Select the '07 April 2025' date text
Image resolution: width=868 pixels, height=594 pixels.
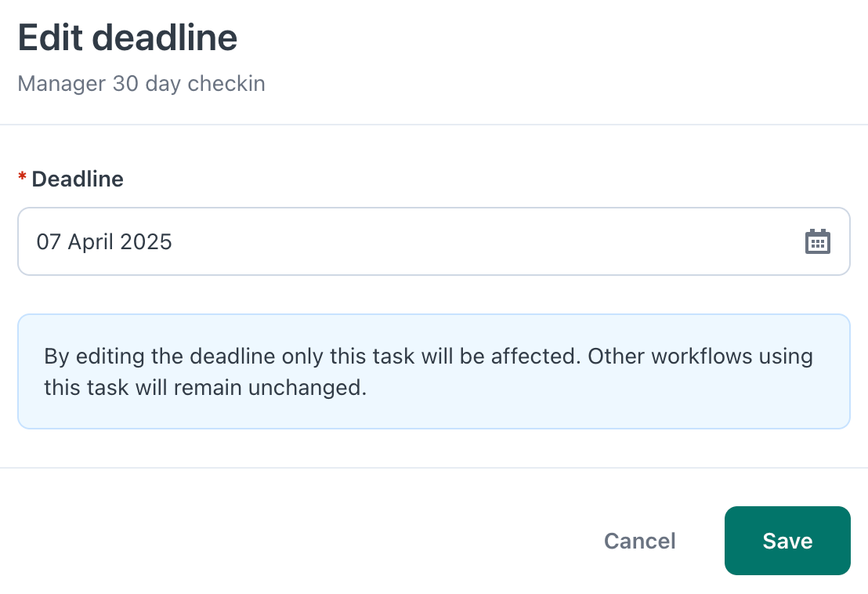(104, 242)
